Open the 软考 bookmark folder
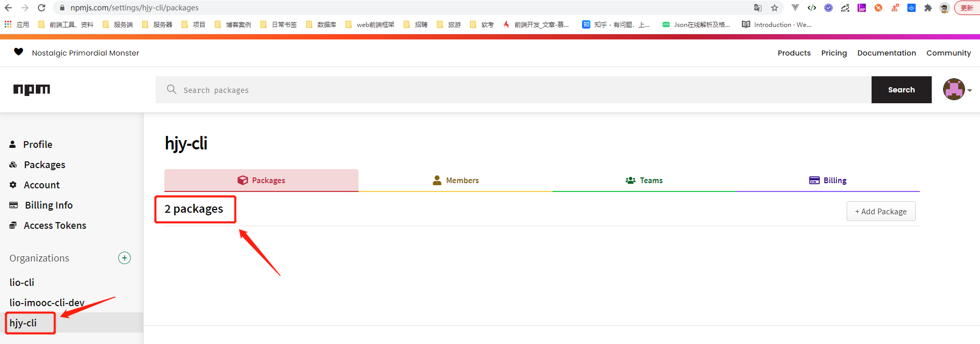The image size is (980, 344). (482, 24)
